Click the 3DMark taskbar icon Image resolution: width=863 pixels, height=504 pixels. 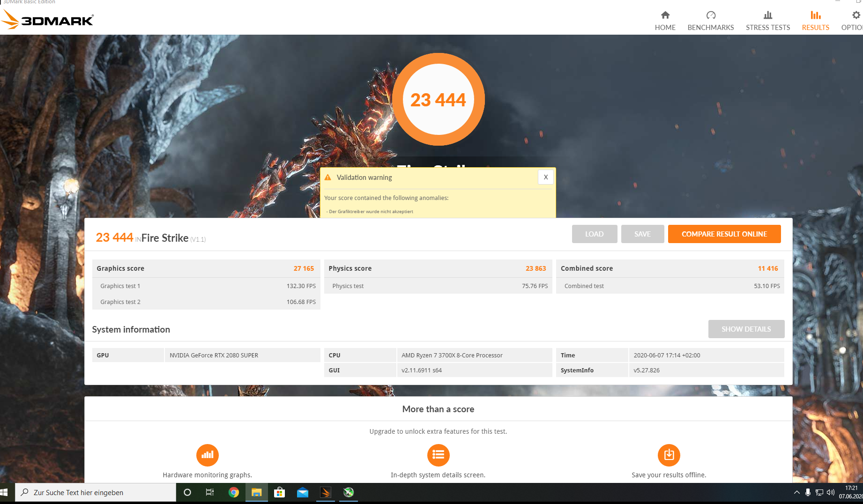[x=325, y=492]
